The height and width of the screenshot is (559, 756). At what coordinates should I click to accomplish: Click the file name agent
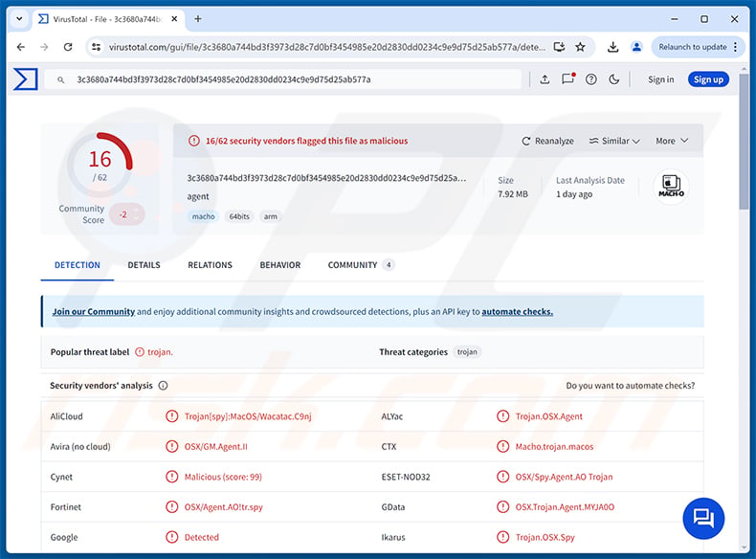coord(198,196)
